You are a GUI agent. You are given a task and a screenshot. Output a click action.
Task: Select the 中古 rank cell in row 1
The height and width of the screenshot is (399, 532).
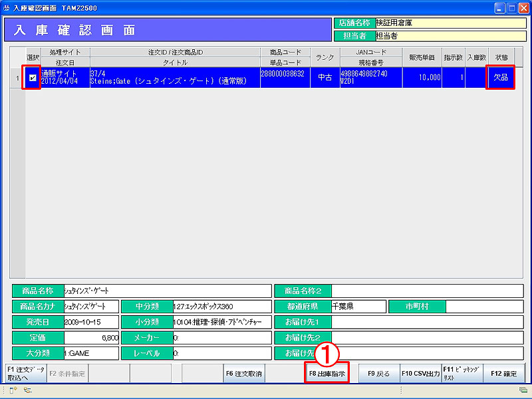pyautogui.click(x=325, y=78)
